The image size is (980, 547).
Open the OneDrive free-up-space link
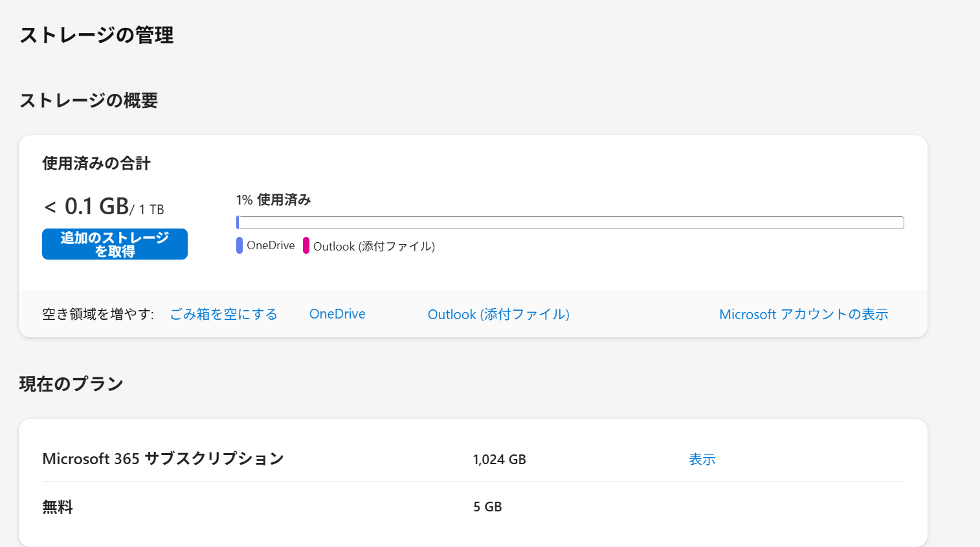(x=337, y=314)
